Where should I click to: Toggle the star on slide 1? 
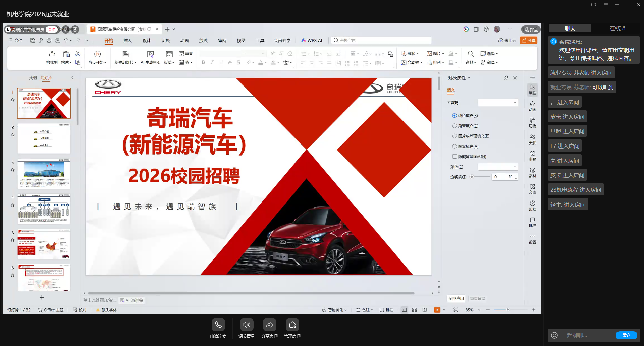click(x=13, y=100)
